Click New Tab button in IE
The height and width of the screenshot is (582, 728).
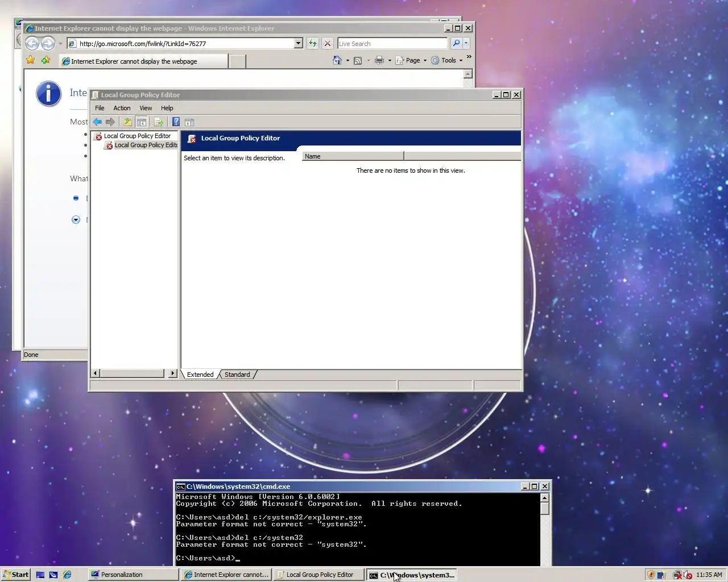tap(238, 61)
